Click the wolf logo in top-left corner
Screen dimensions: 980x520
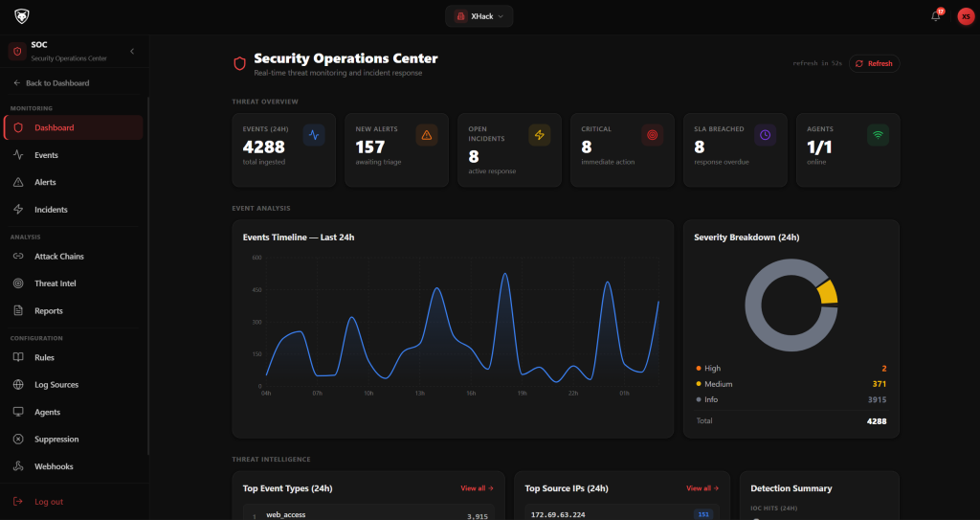point(21,16)
